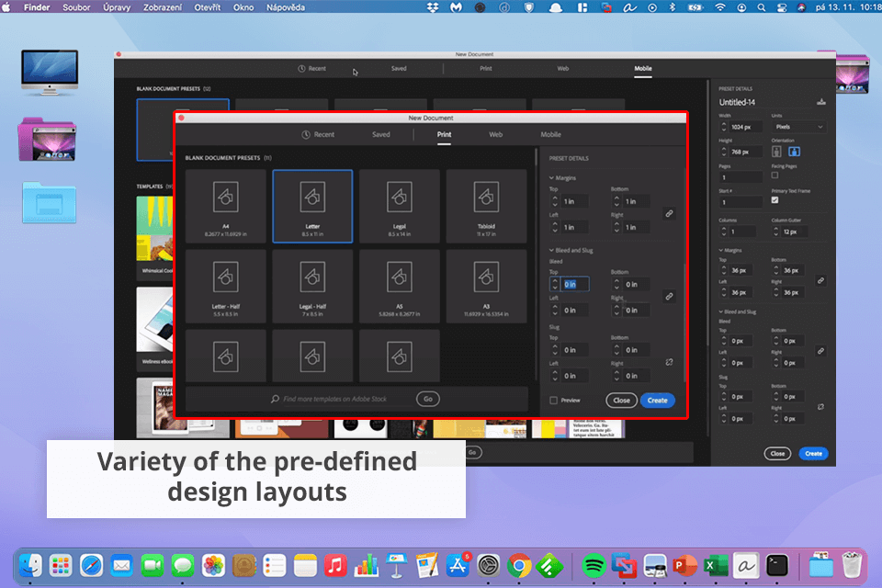Open System Preferences from the Dock
Image resolution: width=882 pixels, height=588 pixels.
[488, 566]
